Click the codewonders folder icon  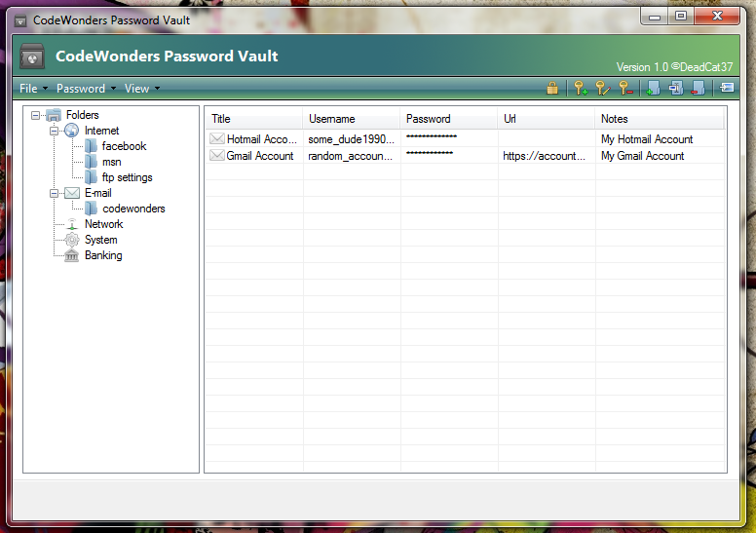[x=91, y=209]
